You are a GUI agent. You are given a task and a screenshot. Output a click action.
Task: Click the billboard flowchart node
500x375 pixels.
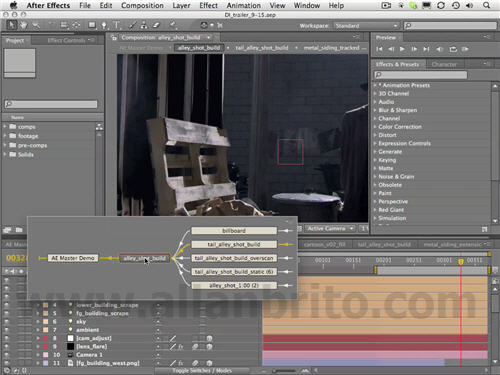[x=234, y=231]
